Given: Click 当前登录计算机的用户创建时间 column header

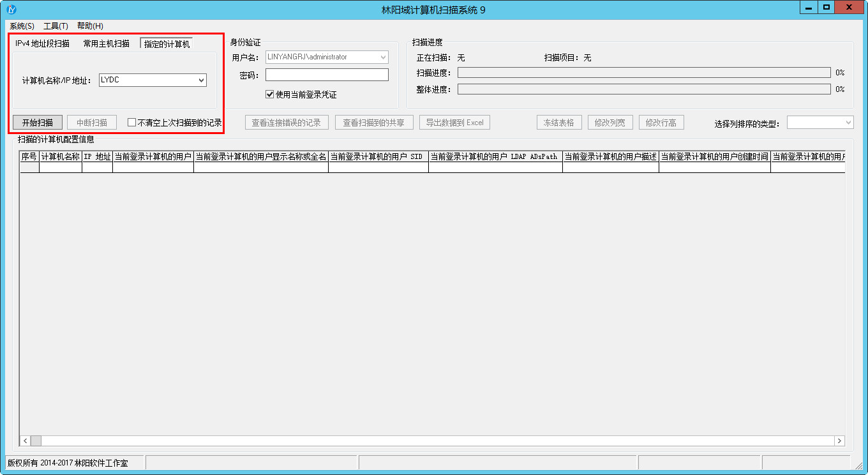Looking at the screenshot, I should 715,156.
